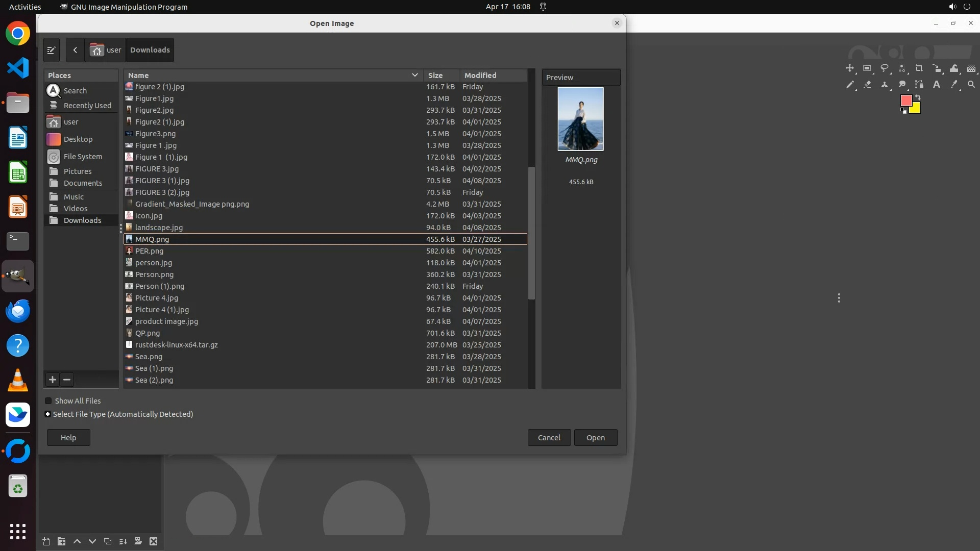980x551 pixels.
Task: Click add bookmark plus button under Places
Action: tap(53, 380)
